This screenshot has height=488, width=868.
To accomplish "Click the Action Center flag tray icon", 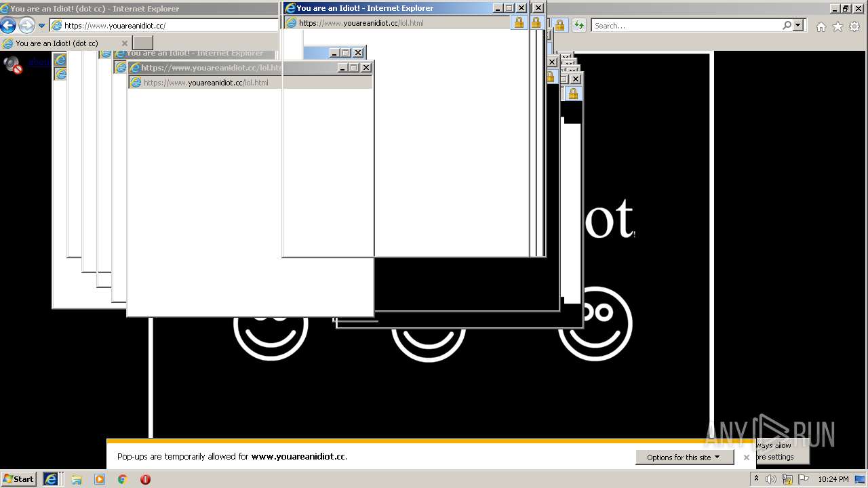I will pyautogui.click(x=804, y=479).
